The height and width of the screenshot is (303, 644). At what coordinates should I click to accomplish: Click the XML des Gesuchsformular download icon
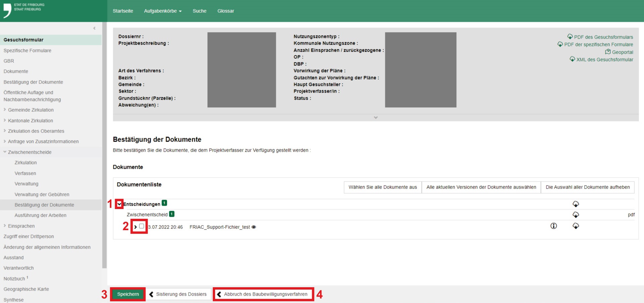pyautogui.click(x=572, y=59)
